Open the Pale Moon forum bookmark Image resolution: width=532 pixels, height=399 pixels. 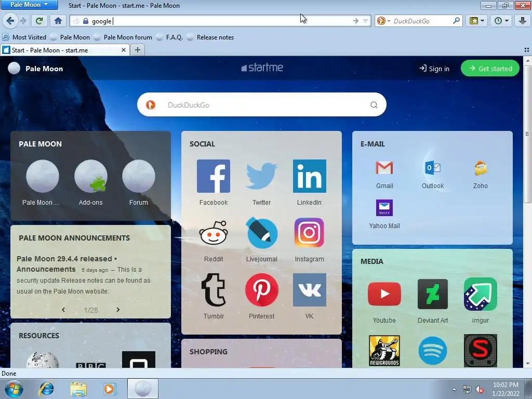pyautogui.click(x=123, y=37)
